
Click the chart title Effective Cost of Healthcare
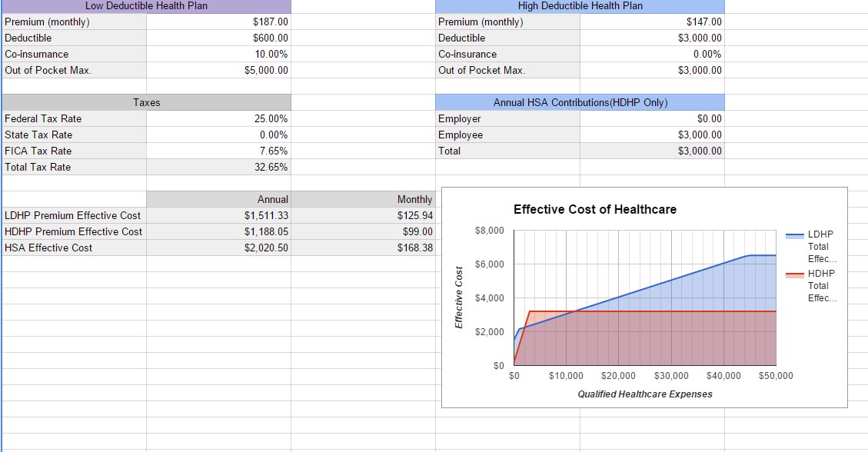coord(594,209)
